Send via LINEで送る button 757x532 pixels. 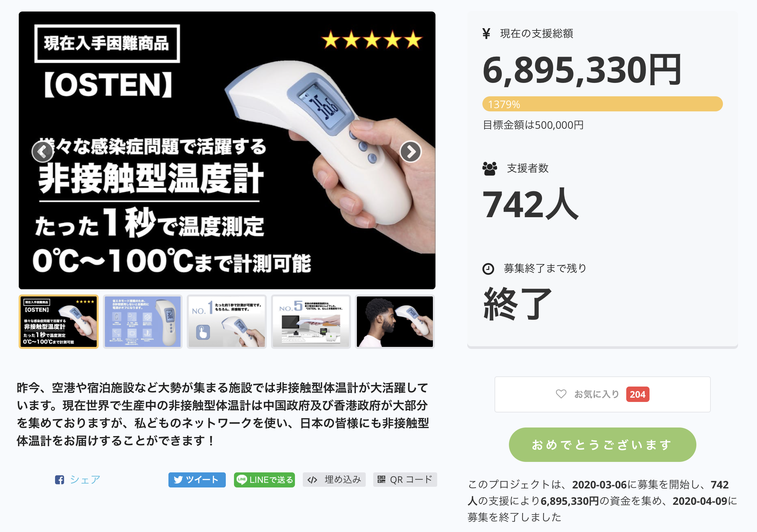[264, 480]
